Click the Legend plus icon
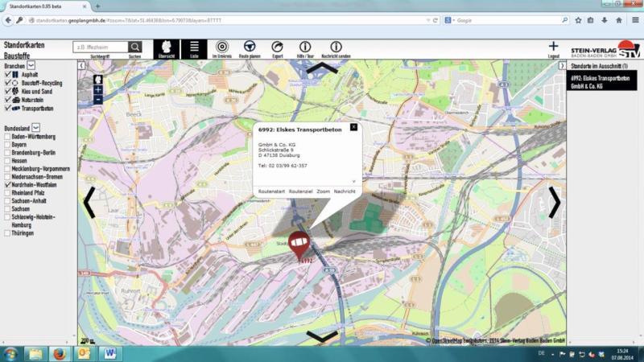Image resolution: width=644 pixels, height=362 pixels. point(553,47)
